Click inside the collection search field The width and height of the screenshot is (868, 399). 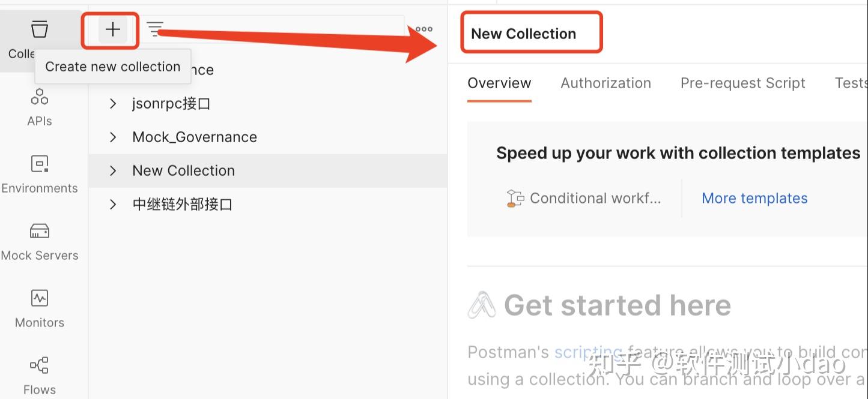[276, 28]
